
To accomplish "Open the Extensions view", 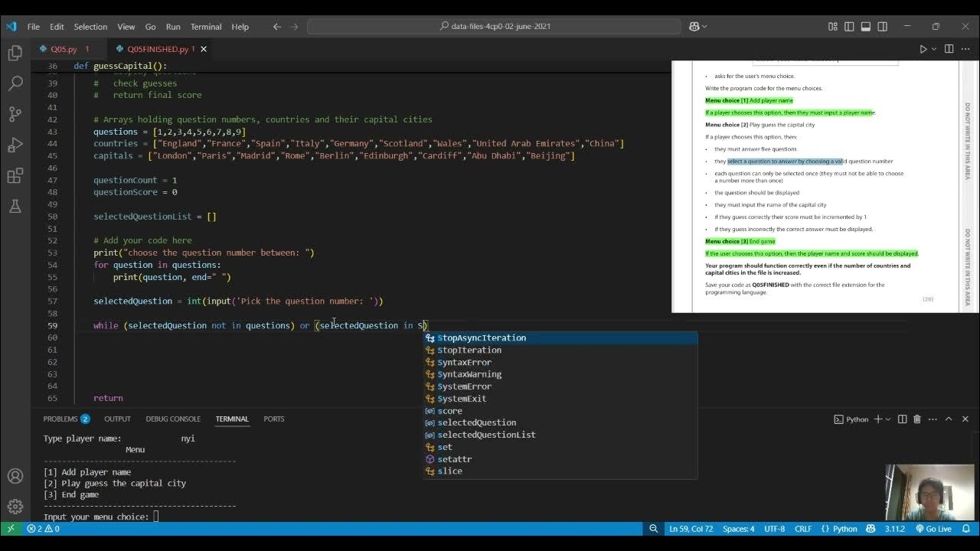I will [15, 176].
